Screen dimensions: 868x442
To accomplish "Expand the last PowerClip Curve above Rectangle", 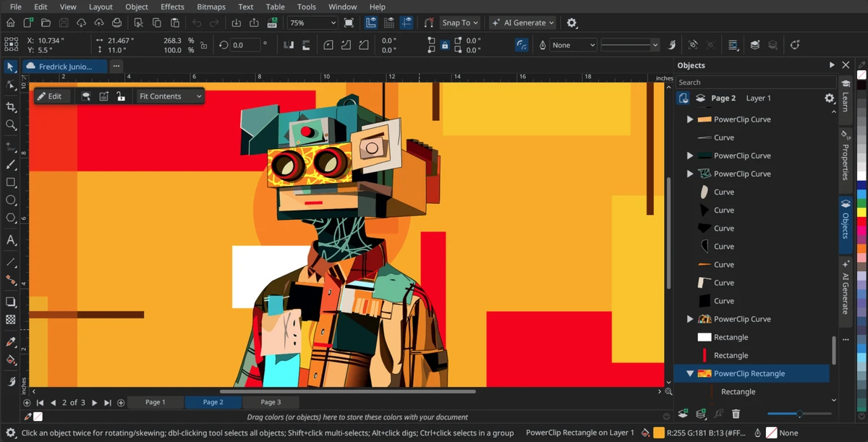I will (690, 319).
